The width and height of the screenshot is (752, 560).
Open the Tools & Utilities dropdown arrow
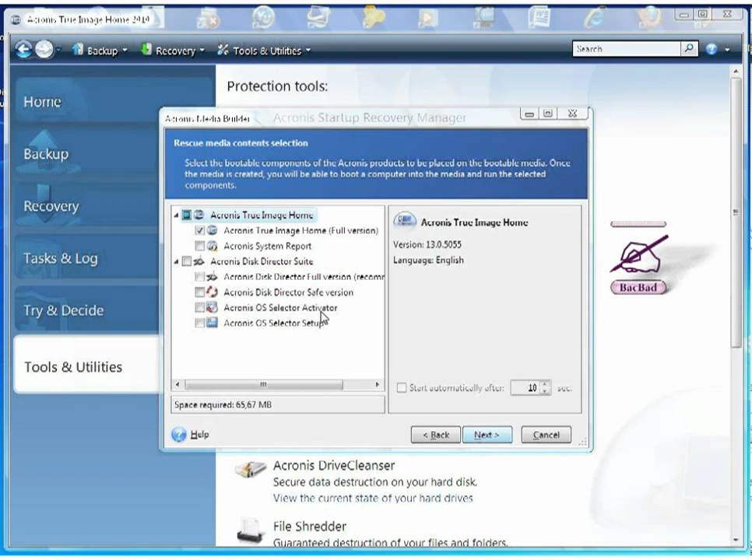point(308,50)
